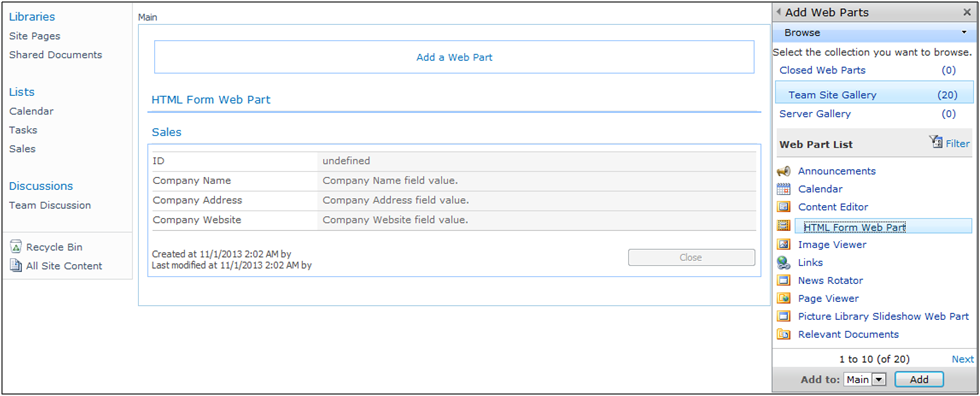The image size is (980, 396).
Task: Click the Announcements megaphone icon
Action: click(783, 171)
